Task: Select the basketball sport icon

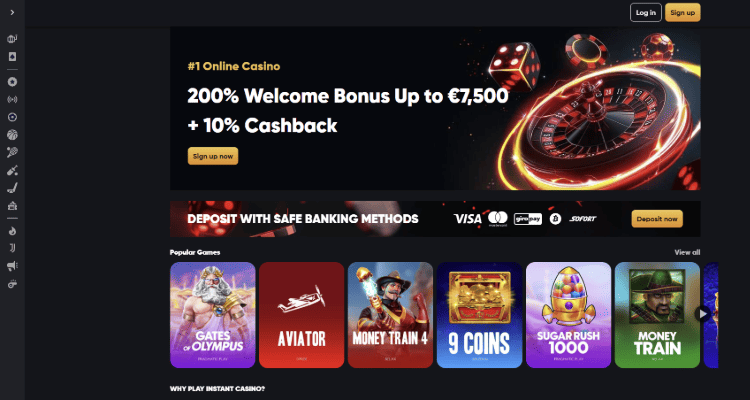Action: (12, 135)
